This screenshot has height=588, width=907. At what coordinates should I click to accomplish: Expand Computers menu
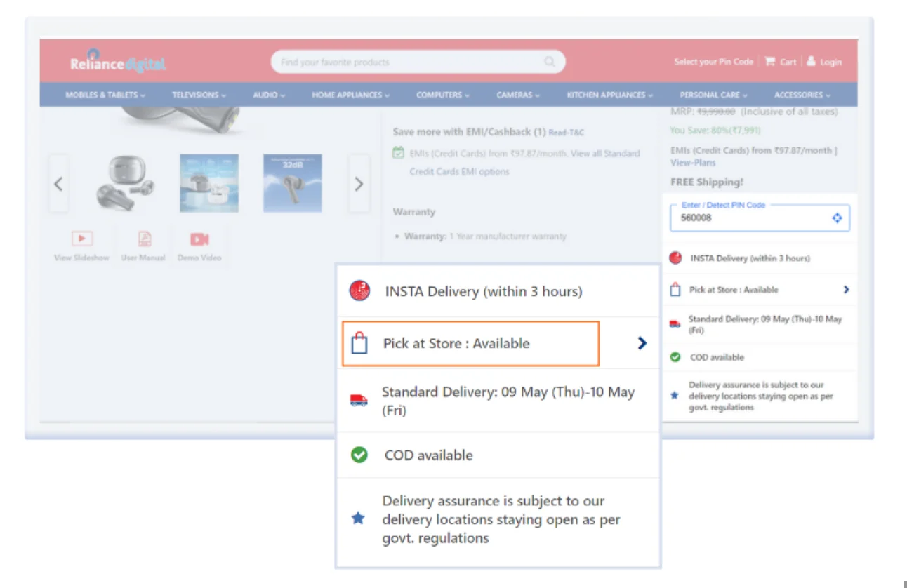coord(443,95)
